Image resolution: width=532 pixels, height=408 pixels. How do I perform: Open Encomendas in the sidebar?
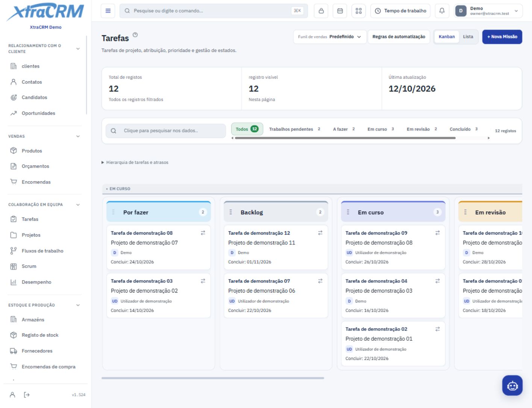pyautogui.click(x=45, y=182)
